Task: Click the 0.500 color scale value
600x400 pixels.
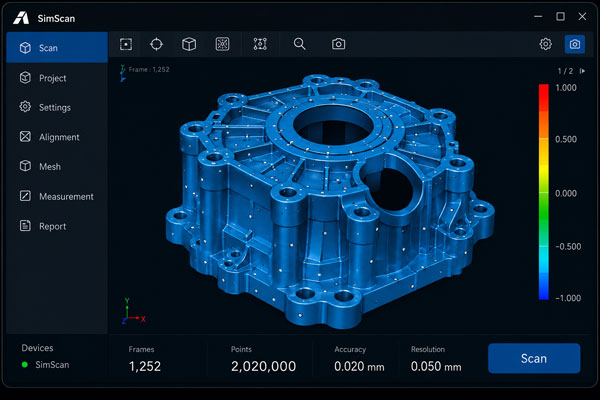Action: (x=566, y=139)
